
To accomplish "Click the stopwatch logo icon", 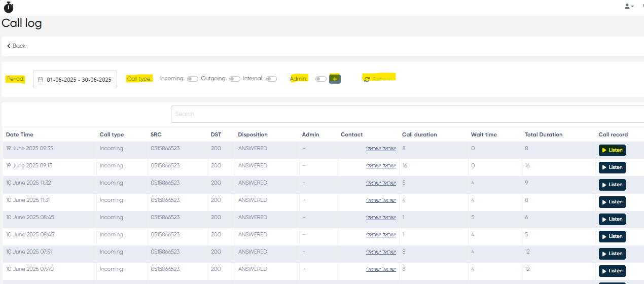I will [x=9, y=7].
